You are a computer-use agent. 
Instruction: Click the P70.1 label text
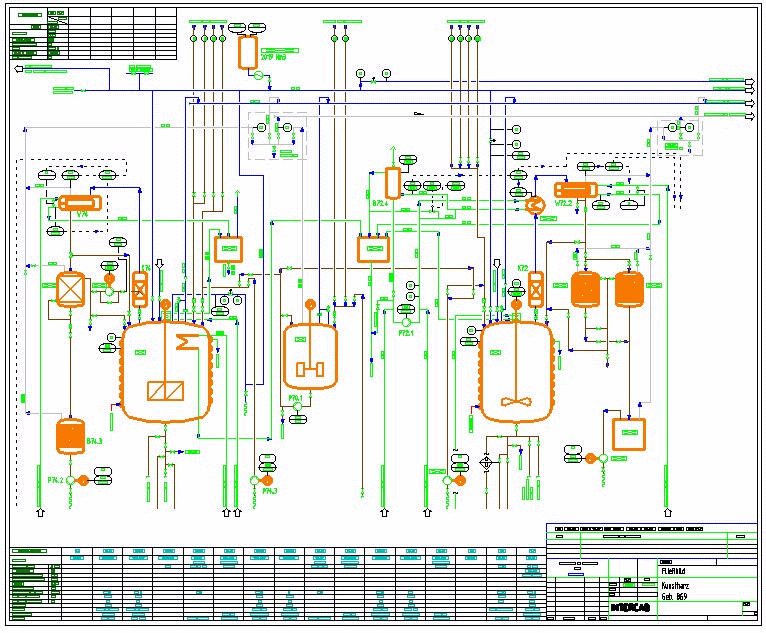[x=296, y=398]
